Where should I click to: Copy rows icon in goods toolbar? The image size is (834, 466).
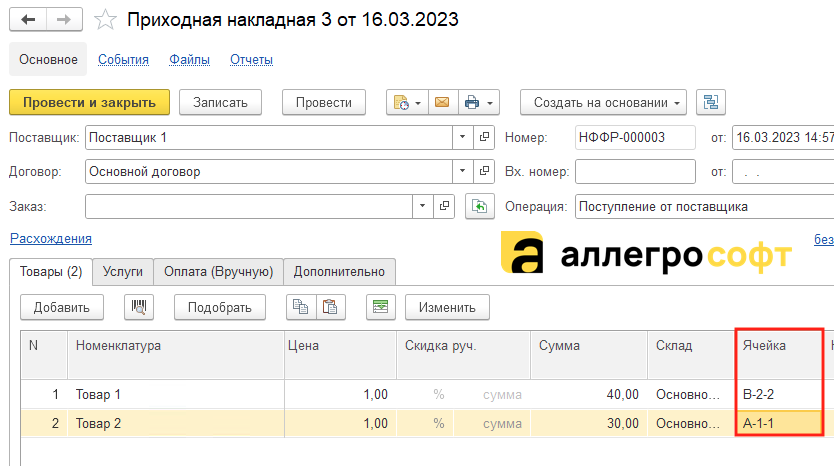301,307
